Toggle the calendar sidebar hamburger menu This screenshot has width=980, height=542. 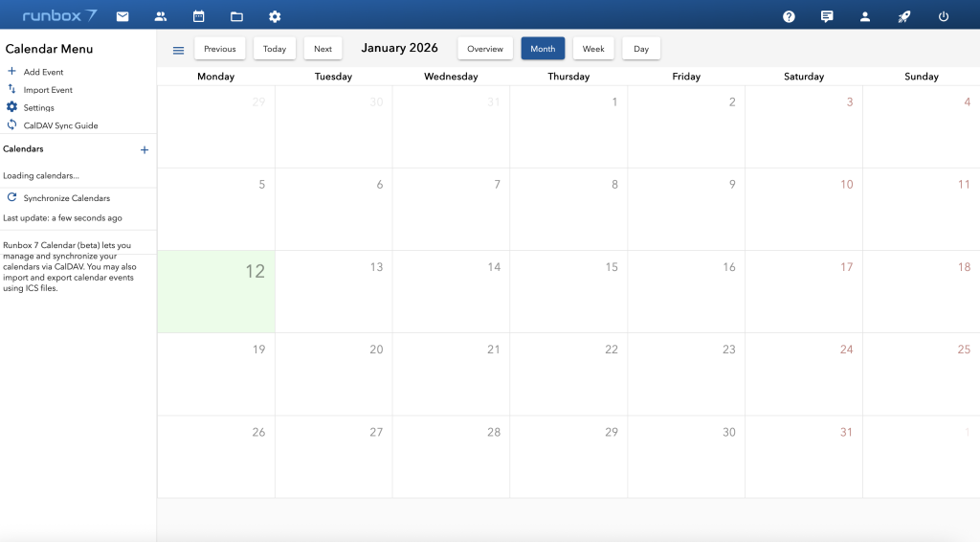178,50
